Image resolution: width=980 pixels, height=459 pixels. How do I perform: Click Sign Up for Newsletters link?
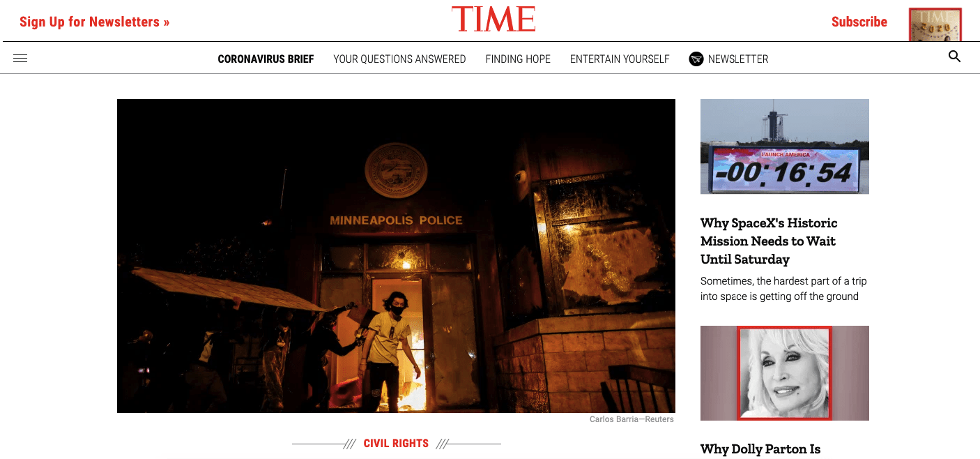tap(95, 22)
